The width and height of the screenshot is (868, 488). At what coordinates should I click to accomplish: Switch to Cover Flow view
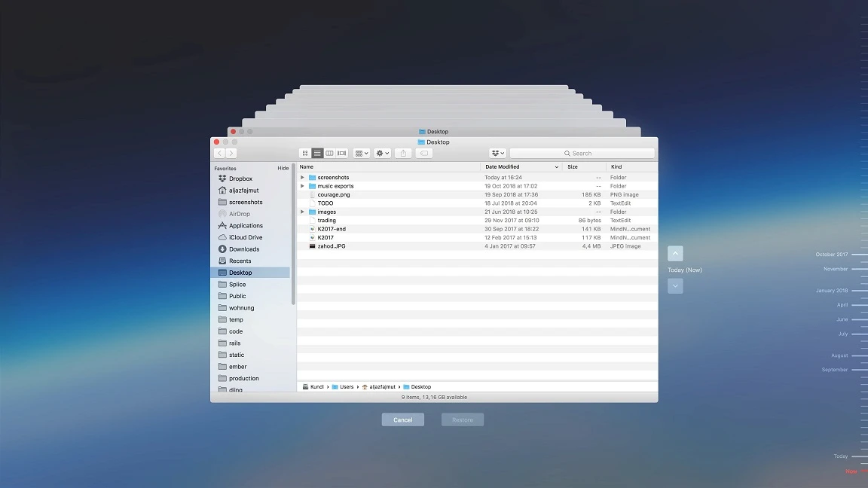click(341, 153)
